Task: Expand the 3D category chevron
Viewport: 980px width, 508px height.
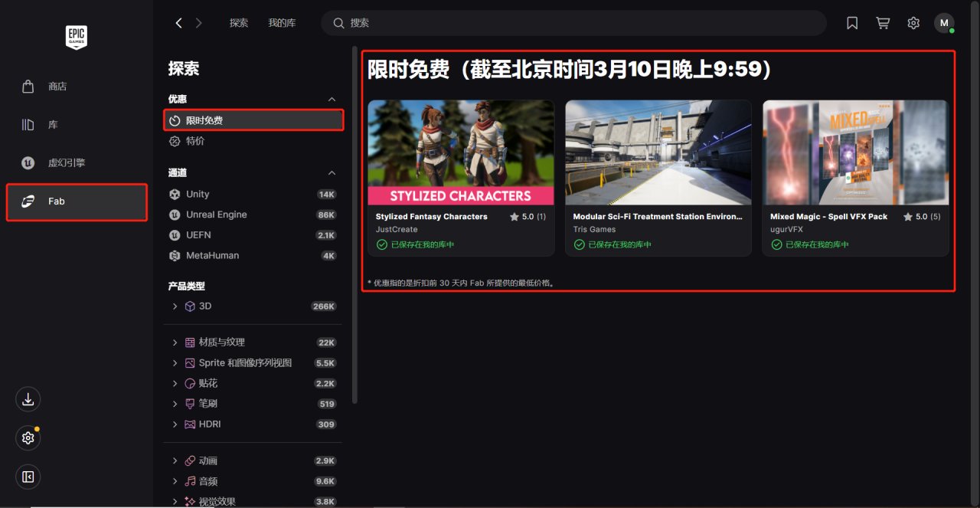Action: click(175, 306)
